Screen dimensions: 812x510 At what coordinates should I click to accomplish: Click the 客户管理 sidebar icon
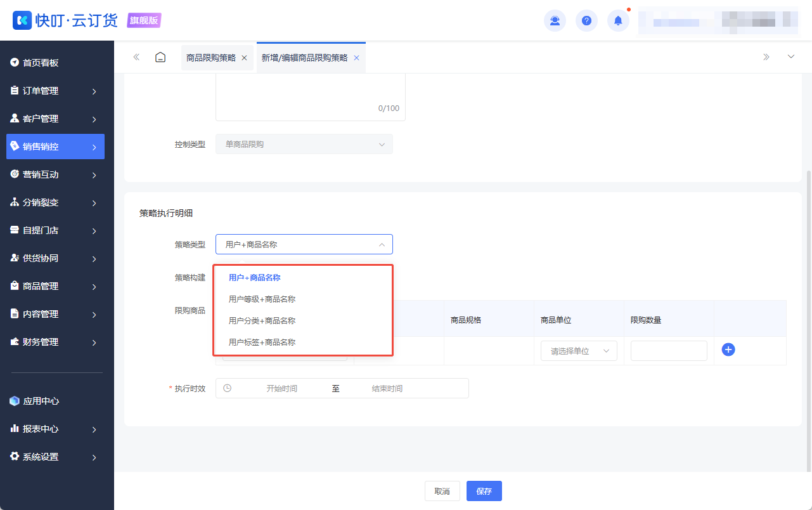(15, 119)
